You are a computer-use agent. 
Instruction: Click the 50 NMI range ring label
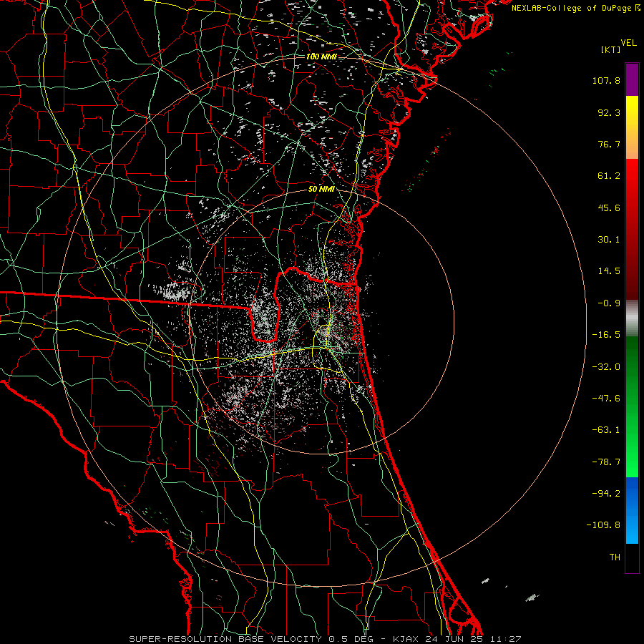321,190
